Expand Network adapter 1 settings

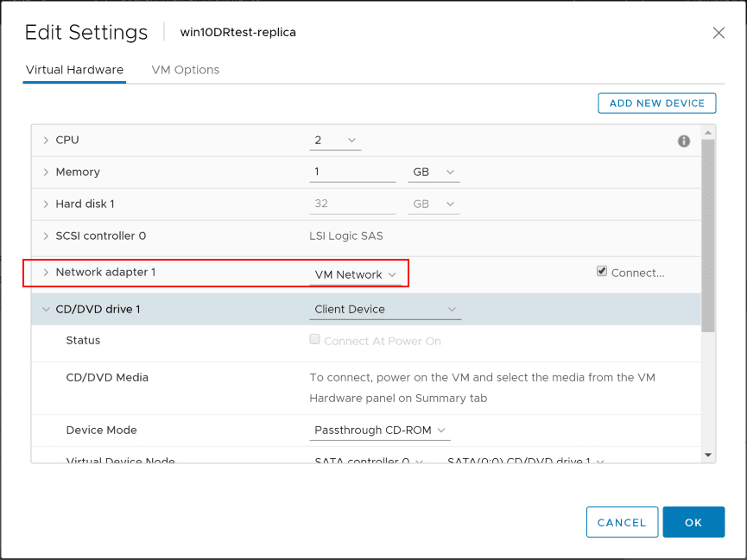(x=46, y=272)
